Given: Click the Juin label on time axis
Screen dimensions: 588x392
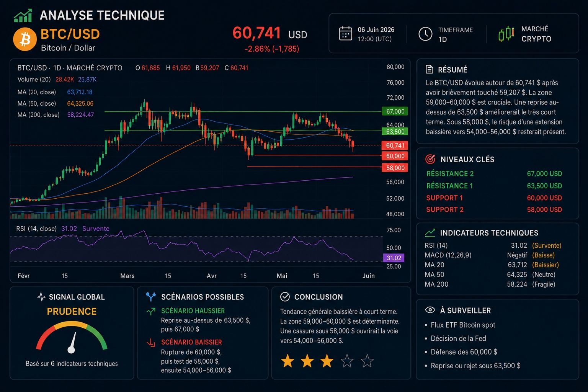Looking at the screenshot, I should [x=369, y=276].
